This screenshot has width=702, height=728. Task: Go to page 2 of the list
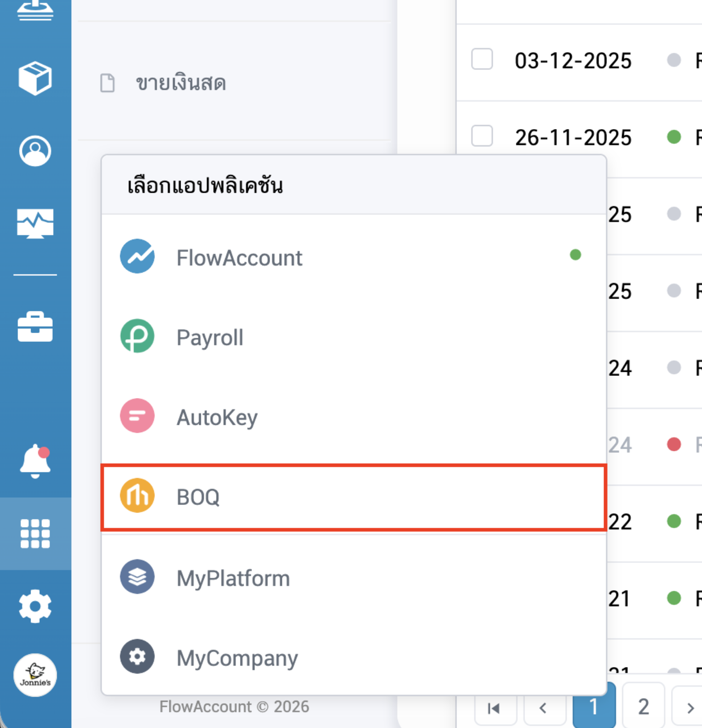[x=643, y=706]
